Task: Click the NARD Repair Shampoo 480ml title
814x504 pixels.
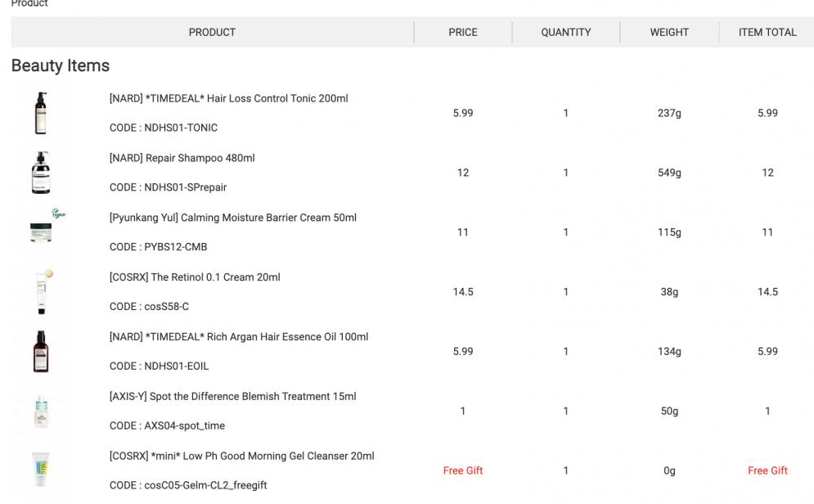Action: pyautogui.click(x=182, y=158)
